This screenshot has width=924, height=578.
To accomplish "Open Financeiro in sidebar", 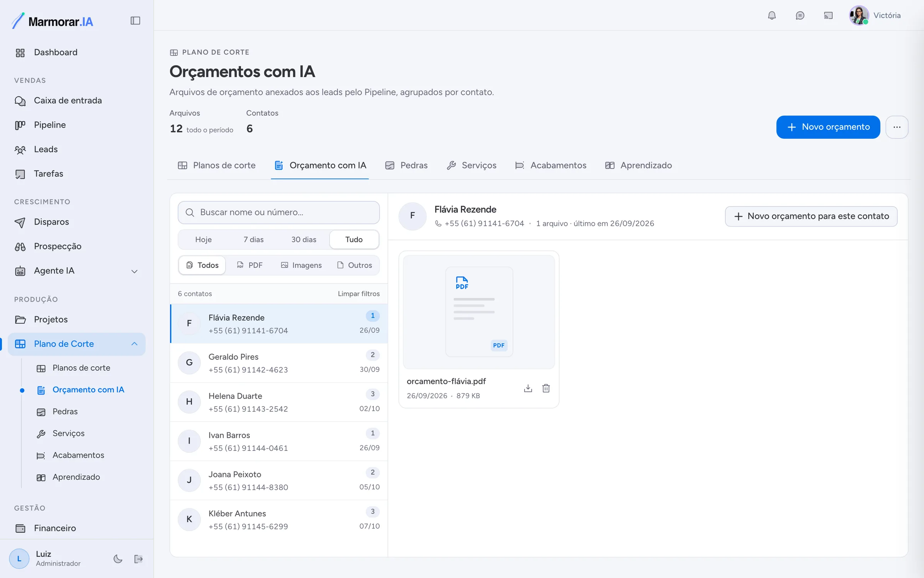I will (77, 528).
